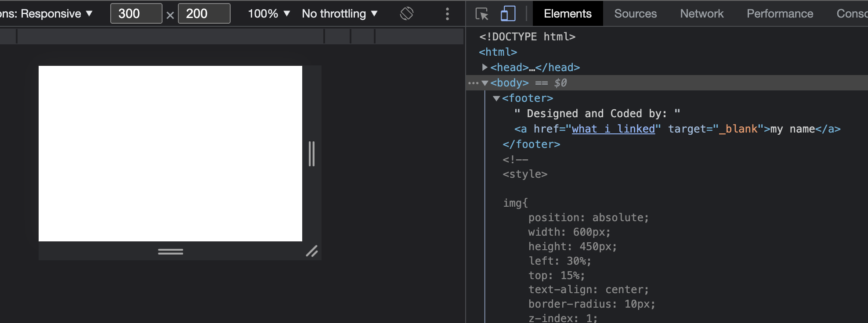This screenshot has width=868, height=323.
Task: Switch to the Console tab
Action: pos(852,14)
